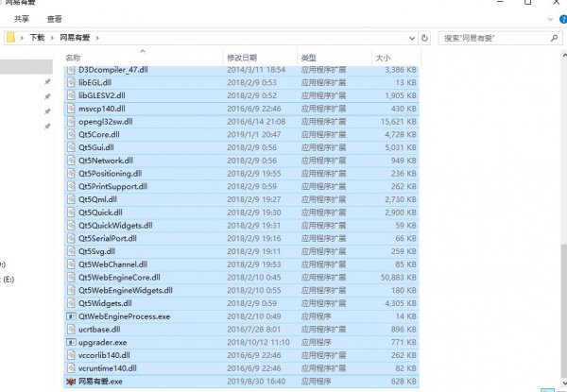Screen dimensions: 567x392
Task: Select the upgrader.exe file name
Action: click(x=103, y=342)
